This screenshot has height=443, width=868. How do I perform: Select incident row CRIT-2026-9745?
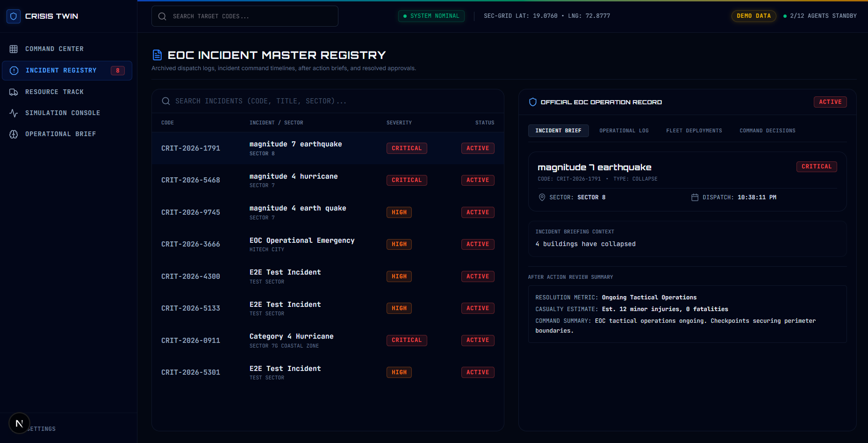[328, 212]
